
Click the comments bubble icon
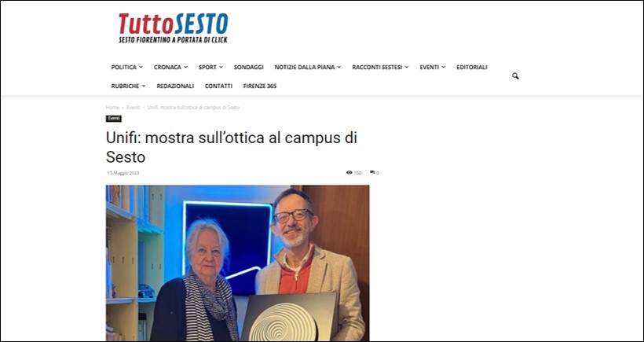[372, 172]
